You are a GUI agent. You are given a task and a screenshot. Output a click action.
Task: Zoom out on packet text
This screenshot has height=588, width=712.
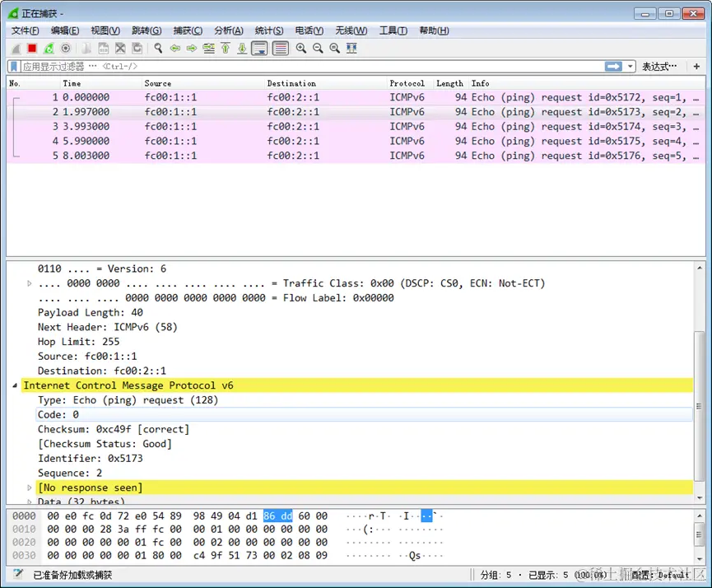pos(318,48)
